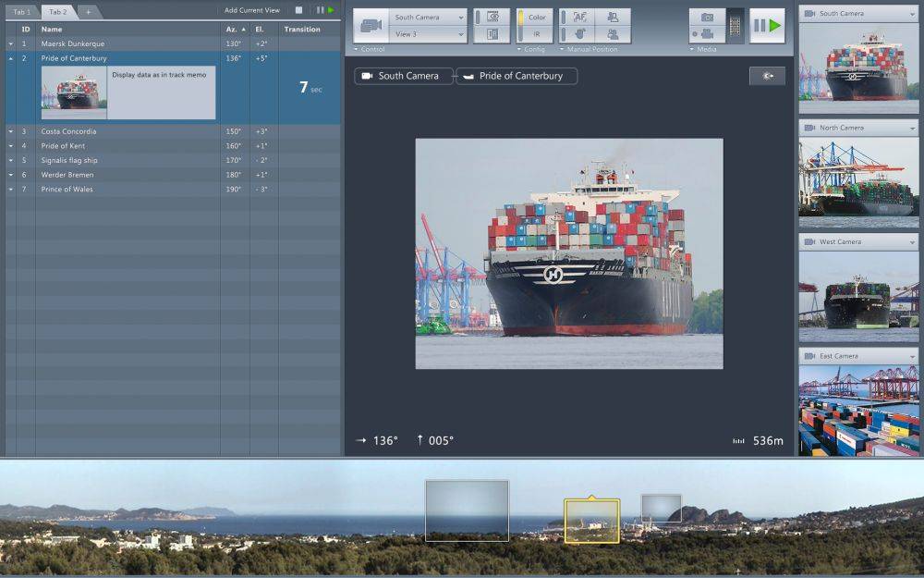The height and width of the screenshot is (578, 924).
Task: Edit the 'Display data as in track memo' field
Action: point(162,92)
